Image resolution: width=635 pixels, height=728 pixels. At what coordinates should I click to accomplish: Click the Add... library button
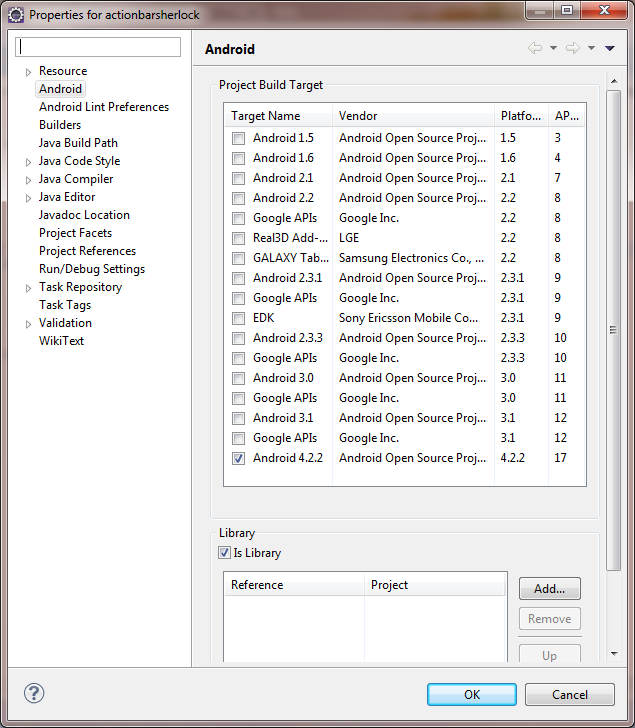point(549,589)
